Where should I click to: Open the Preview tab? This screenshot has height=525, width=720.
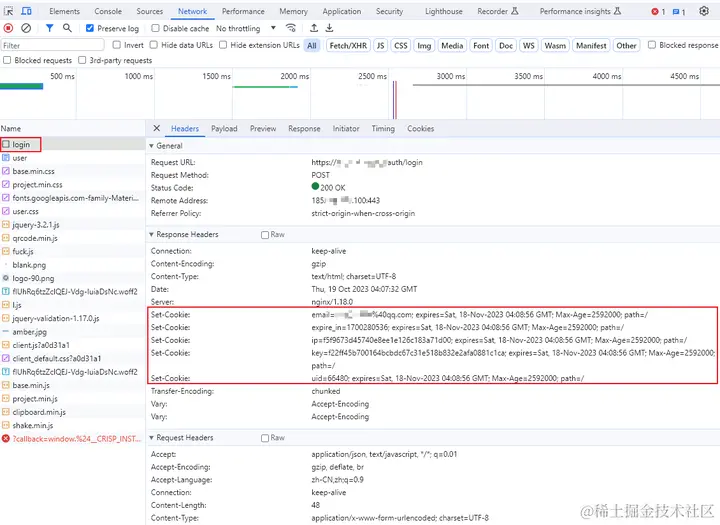coord(263,129)
